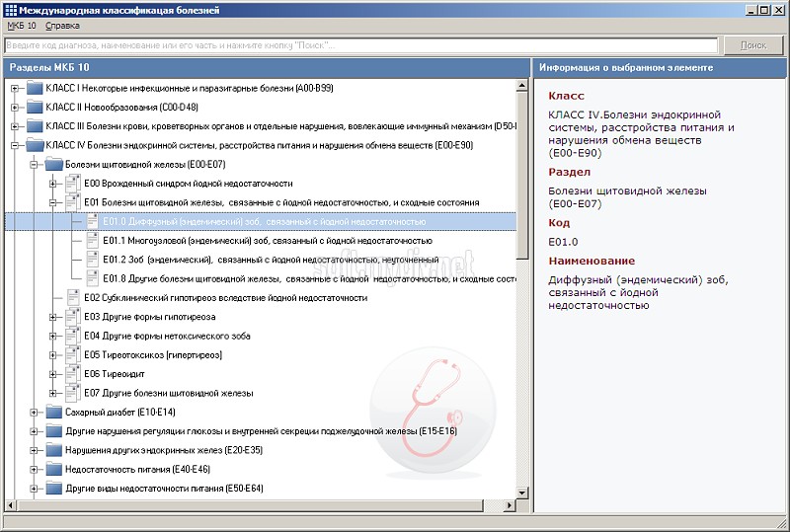Screen dimensions: 790x532
Task: Click document icon of E06 Тиреоидит
Action: [72, 374]
